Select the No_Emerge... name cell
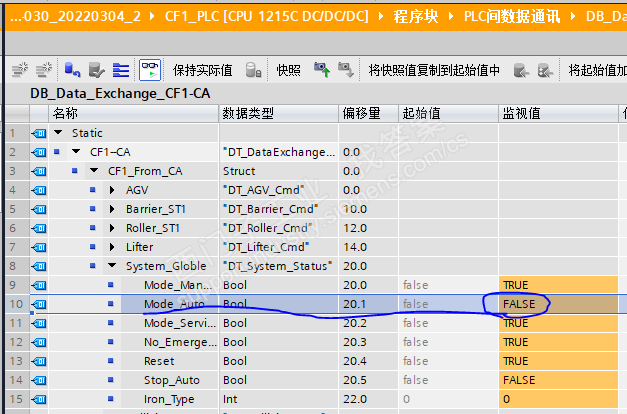 click(170, 342)
